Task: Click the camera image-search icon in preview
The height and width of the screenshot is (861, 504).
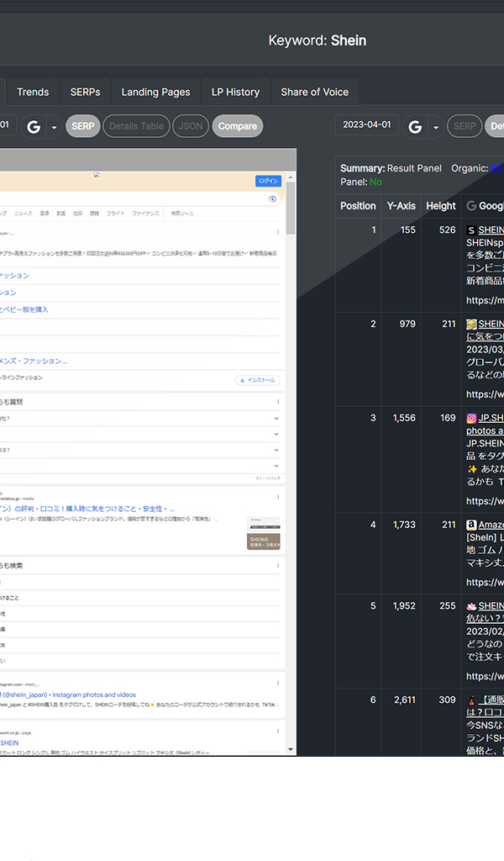Action: (272, 198)
